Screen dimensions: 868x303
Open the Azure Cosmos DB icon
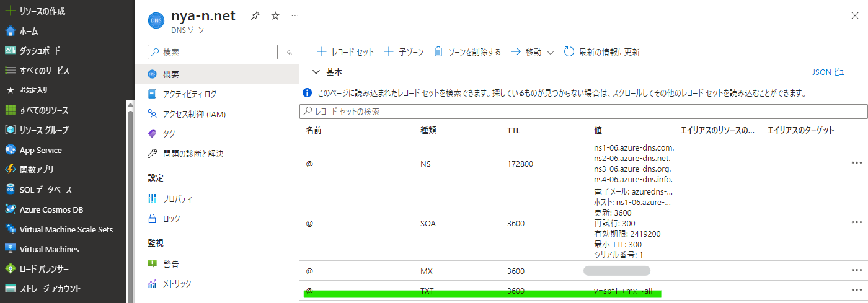(10, 209)
